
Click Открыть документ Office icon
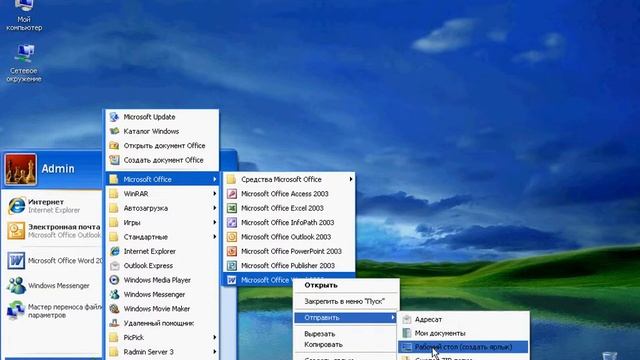pyautogui.click(x=114, y=146)
